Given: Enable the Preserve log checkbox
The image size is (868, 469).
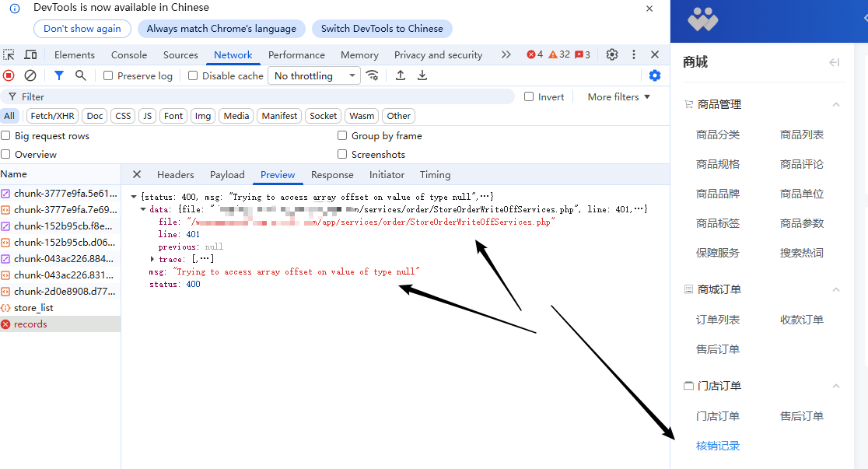Looking at the screenshot, I should pos(108,76).
